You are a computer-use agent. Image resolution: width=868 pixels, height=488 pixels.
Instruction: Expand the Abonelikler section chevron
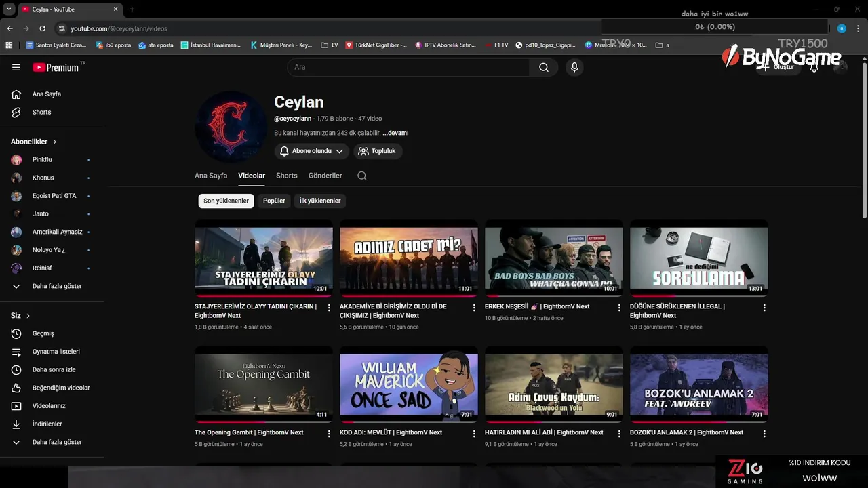click(x=55, y=142)
